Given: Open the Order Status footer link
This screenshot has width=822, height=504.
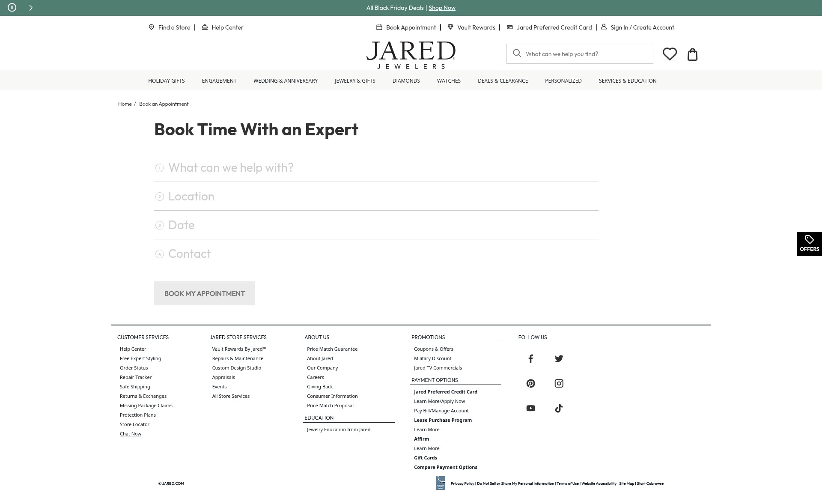Looking at the screenshot, I should click(134, 368).
